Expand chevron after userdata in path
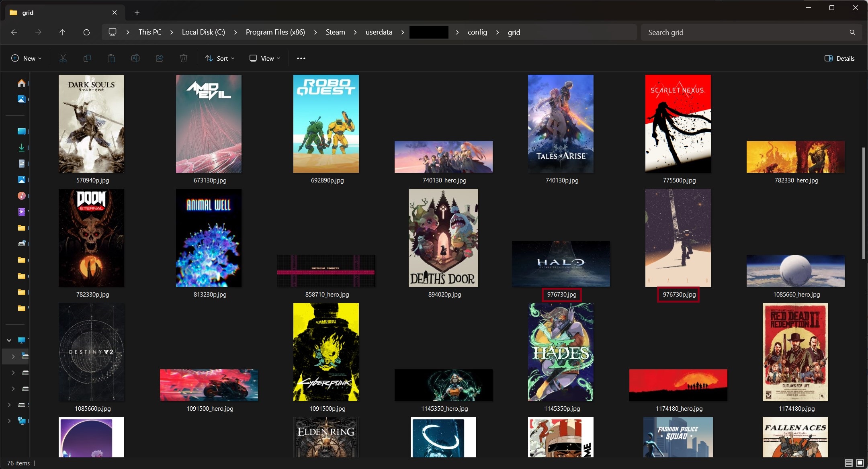The image size is (868, 469). pos(403,32)
